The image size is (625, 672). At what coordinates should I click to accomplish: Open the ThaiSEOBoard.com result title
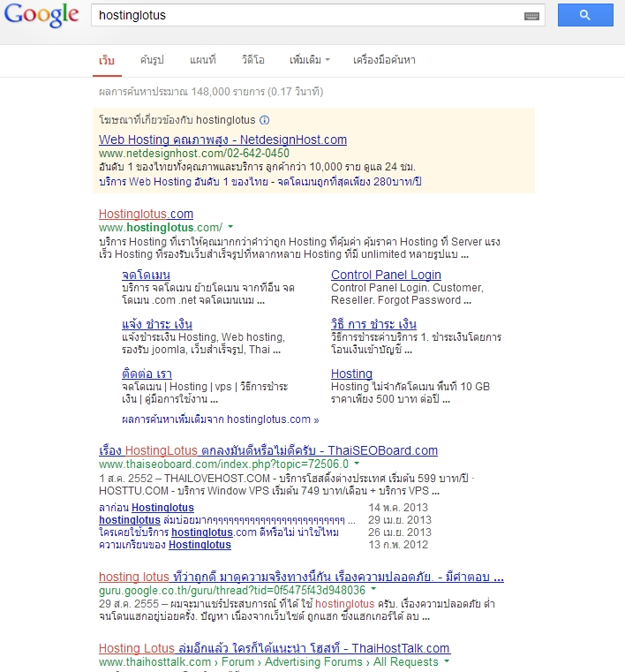pos(267,450)
